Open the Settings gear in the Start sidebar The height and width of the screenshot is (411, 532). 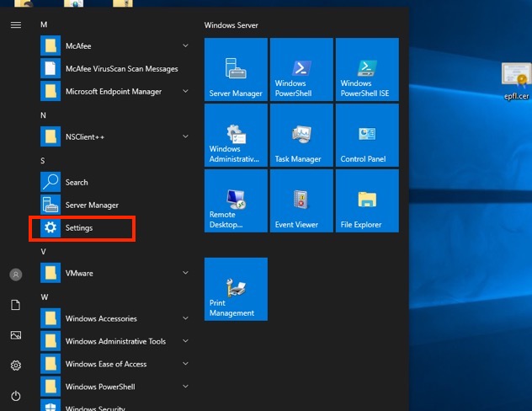tap(16, 366)
